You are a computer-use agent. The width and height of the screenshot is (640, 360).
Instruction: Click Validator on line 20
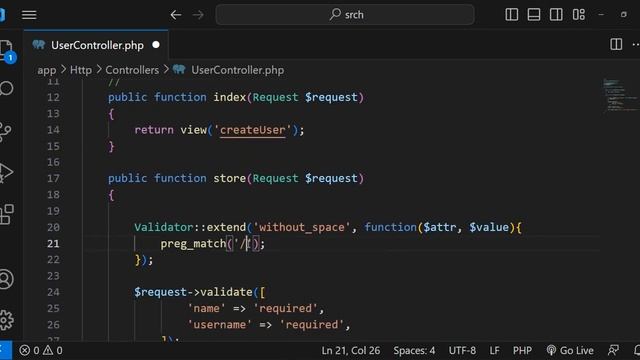[x=164, y=227]
